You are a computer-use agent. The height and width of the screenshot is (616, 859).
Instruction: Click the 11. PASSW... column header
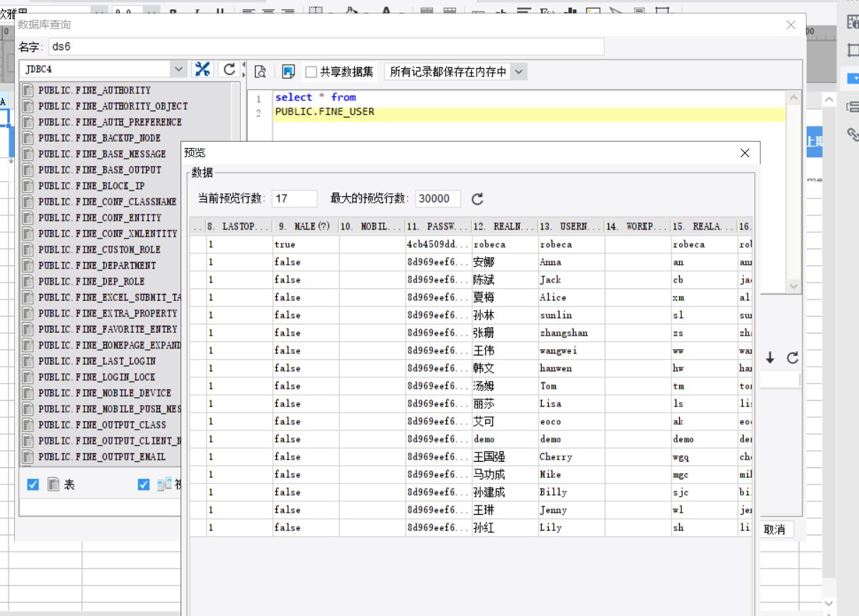[x=438, y=227]
